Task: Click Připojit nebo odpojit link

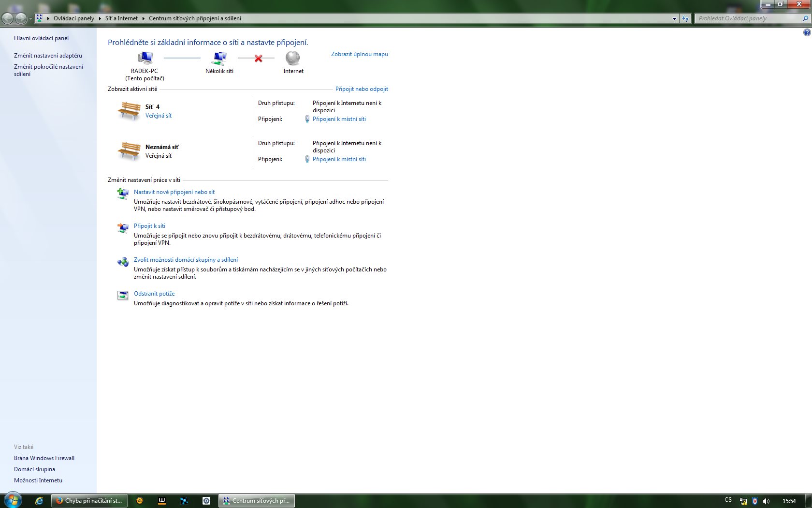Action: tap(362, 89)
